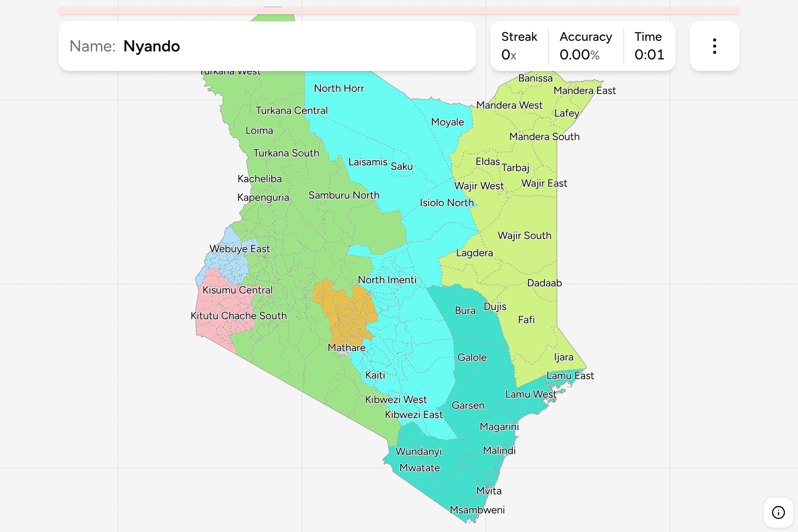Click the Saku constituency
This screenshot has width=798, height=532.
coord(402,166)
